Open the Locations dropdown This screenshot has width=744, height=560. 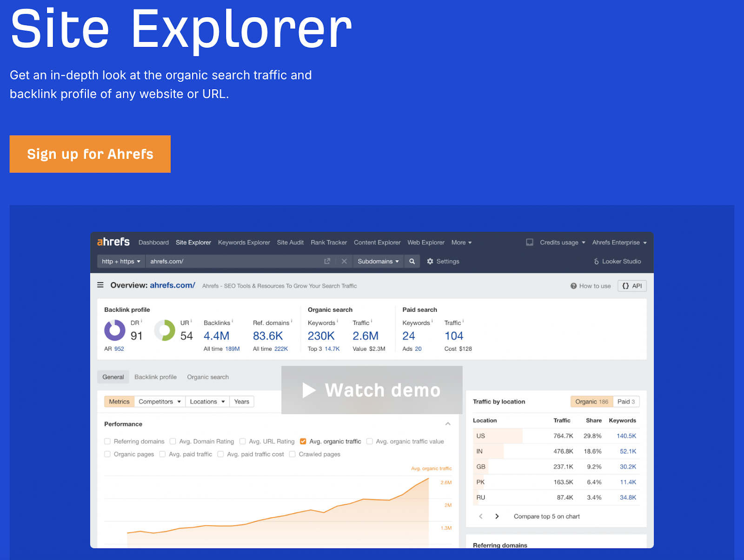207,402
